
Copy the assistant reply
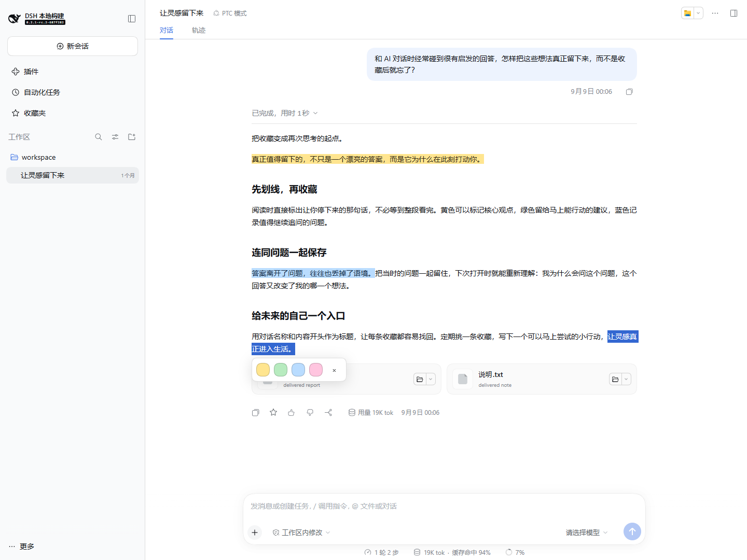(256, 413)
